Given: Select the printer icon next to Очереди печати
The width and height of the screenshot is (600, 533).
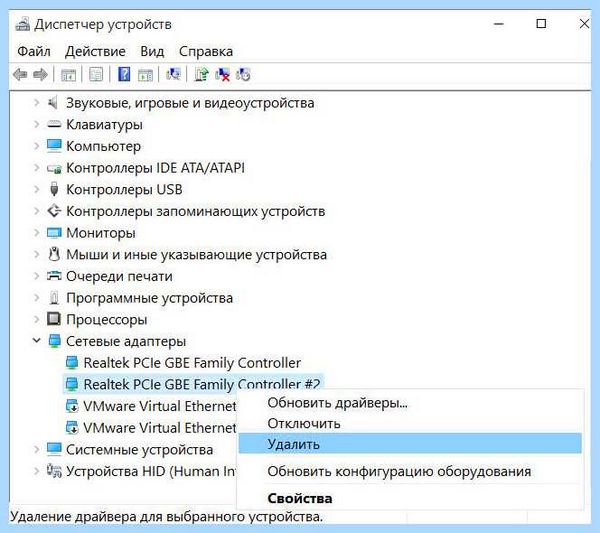Looking at the screenshot, I should [54, 275].
